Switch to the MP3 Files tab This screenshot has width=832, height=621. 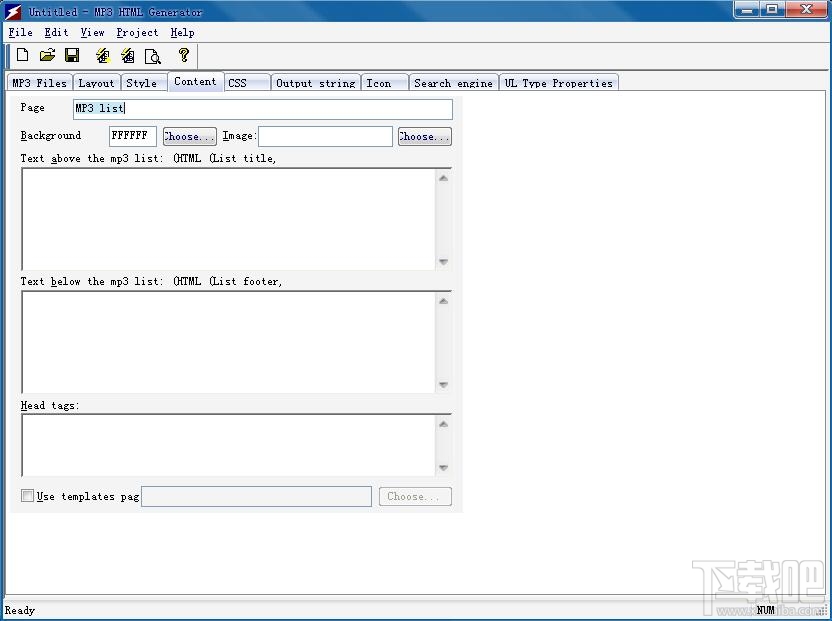[x=39, y=82]
